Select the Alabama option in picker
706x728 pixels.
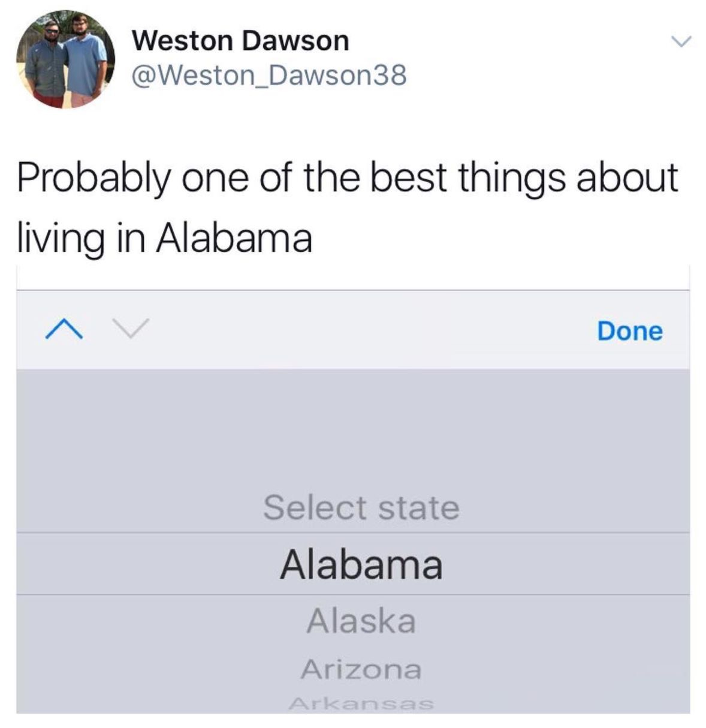361,564
